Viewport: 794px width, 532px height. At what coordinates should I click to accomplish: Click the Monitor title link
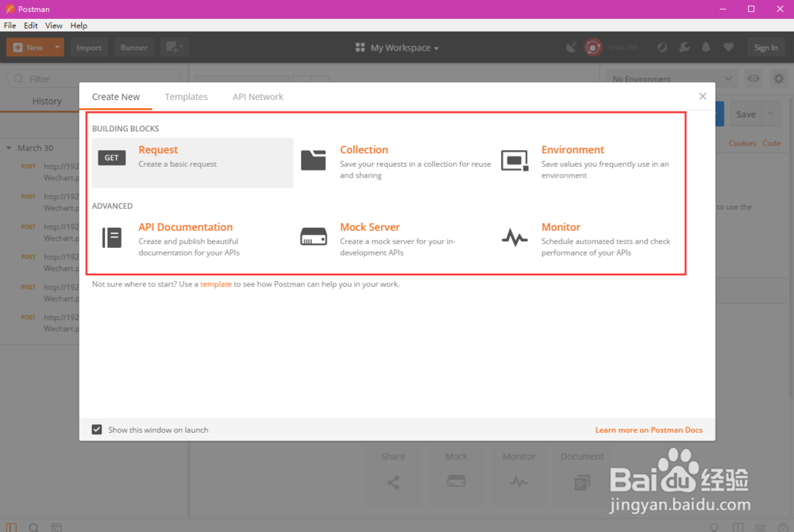point(561,227)
